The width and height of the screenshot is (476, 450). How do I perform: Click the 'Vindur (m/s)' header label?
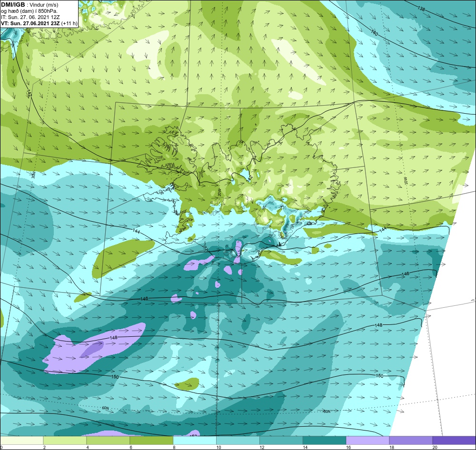pos(44,5)
